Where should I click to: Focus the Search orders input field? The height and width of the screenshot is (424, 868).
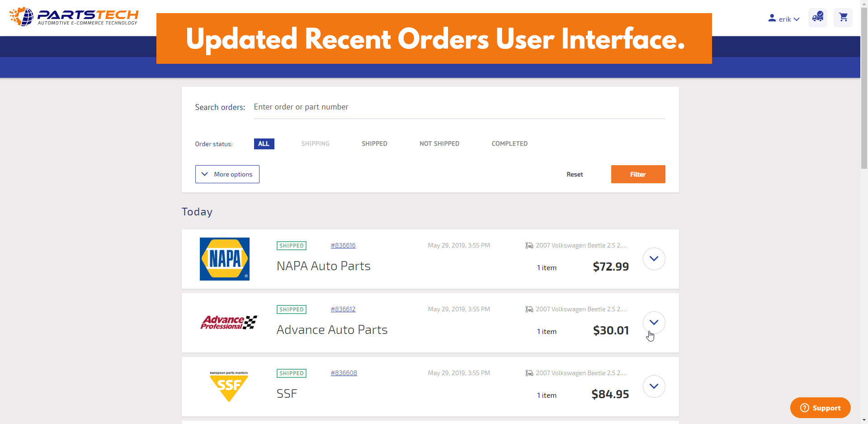pos(459,107)
